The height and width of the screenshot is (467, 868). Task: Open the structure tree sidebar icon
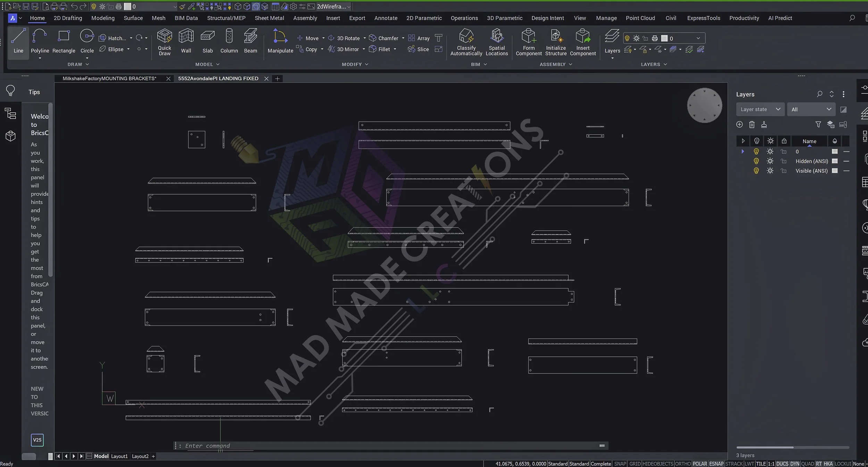point(10,113)
